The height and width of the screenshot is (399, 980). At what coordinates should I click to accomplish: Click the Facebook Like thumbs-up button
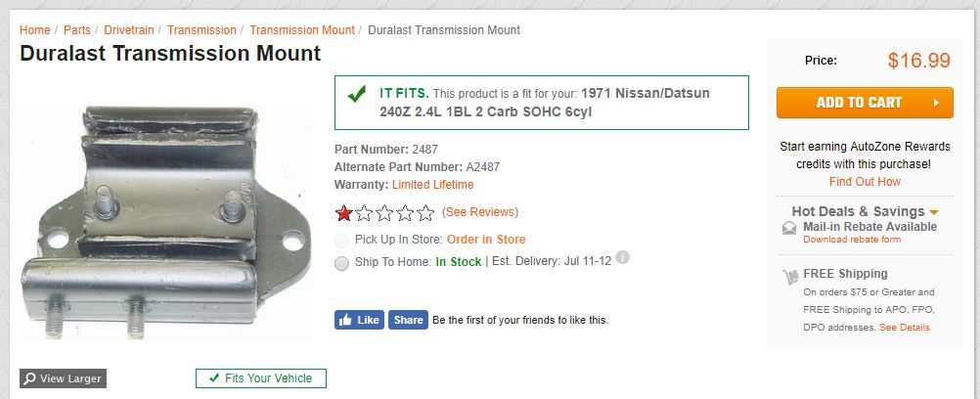359,320
